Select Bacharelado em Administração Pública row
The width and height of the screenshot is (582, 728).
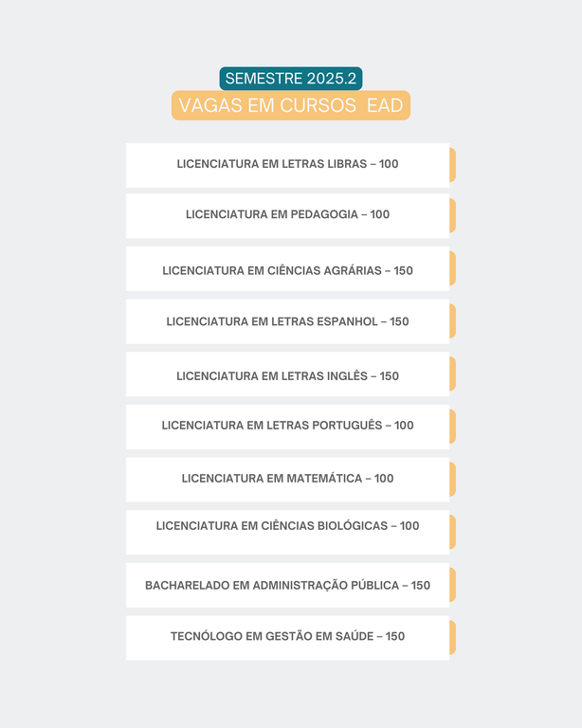(x=287, y=585)
